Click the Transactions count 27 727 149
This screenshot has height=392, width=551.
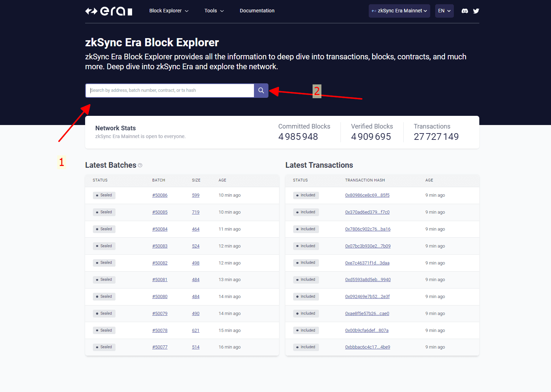[436, 137]
